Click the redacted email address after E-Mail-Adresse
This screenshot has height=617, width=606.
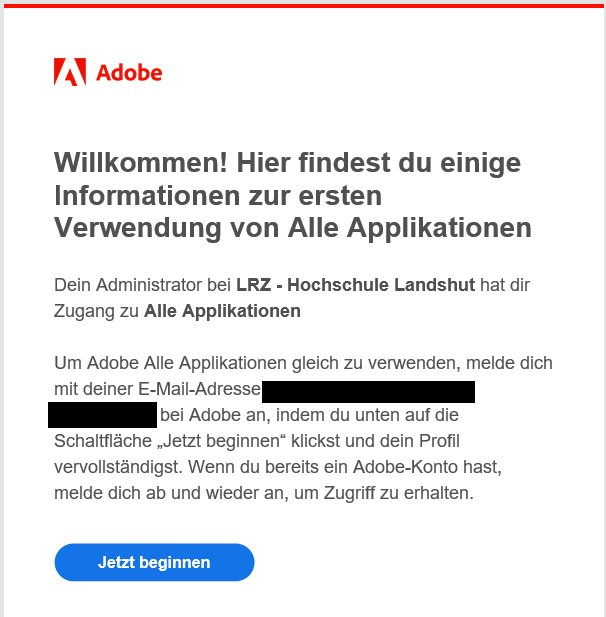368,389
